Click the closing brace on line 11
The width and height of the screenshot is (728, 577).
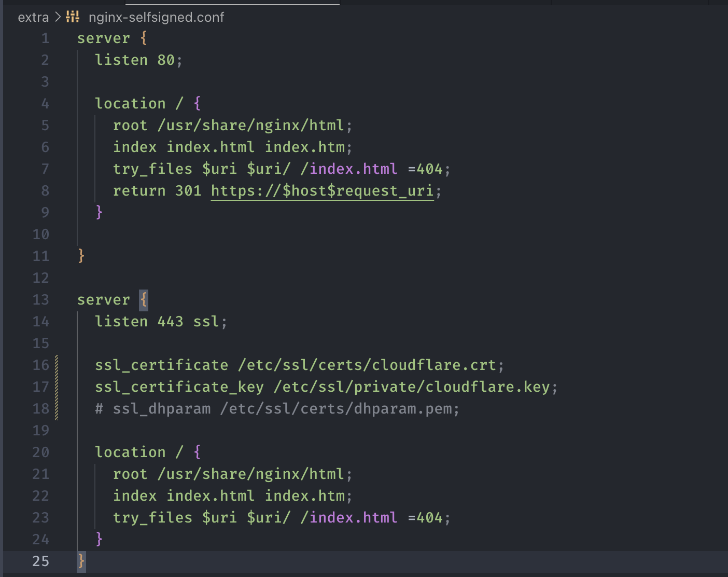click(81, 256)
